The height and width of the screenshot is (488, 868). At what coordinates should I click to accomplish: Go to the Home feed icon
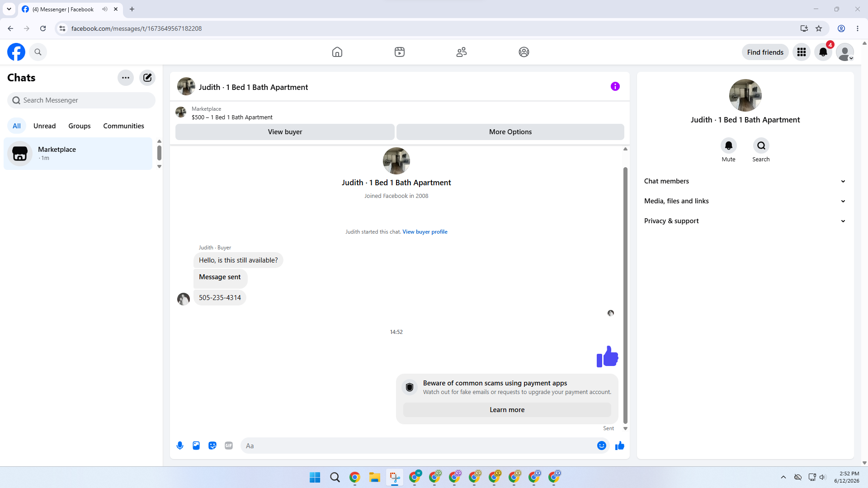337,52
